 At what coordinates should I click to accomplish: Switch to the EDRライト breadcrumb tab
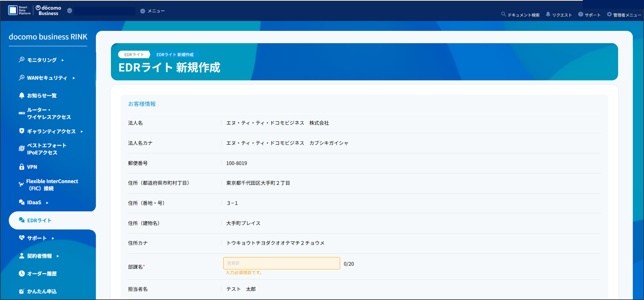click(134, 54)
